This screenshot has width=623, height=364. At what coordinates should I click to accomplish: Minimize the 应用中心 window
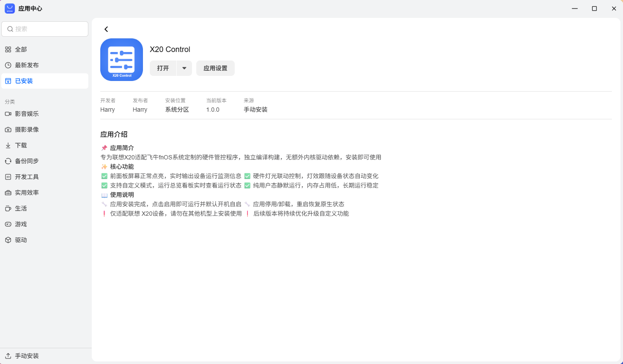click(575, 9)
